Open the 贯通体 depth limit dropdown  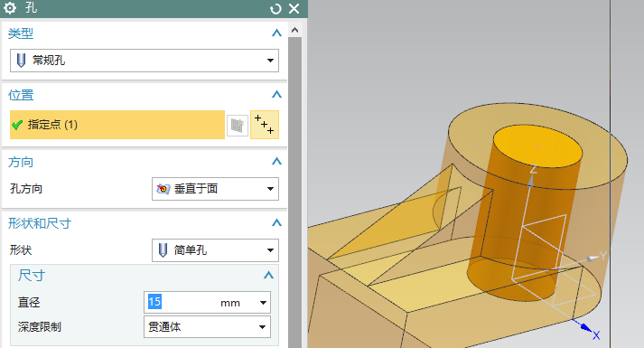[207, 326]
